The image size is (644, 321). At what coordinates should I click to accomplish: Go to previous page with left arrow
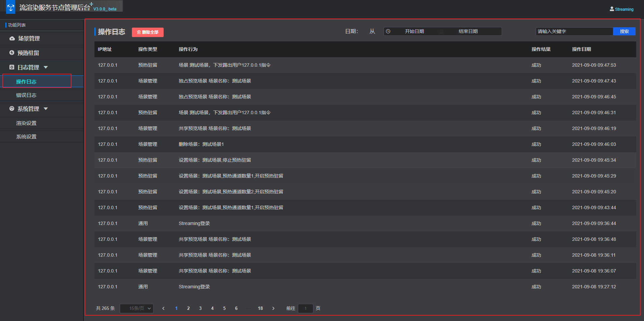[x=163, y=308]
